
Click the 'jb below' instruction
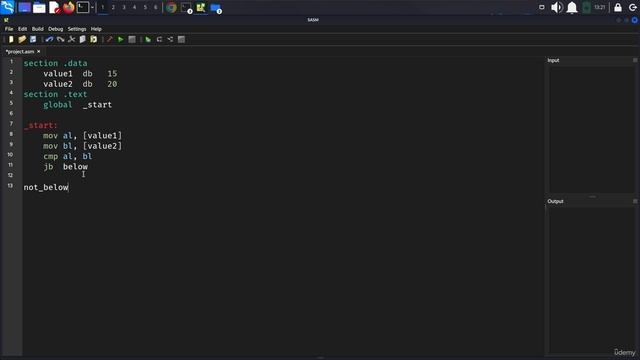point(65,167)
